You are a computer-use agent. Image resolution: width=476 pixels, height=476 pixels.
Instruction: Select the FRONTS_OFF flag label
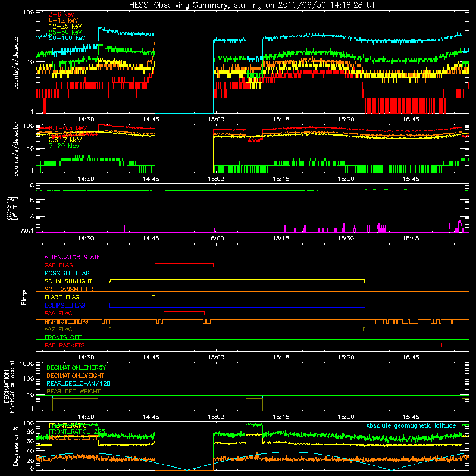click(63, 337)
